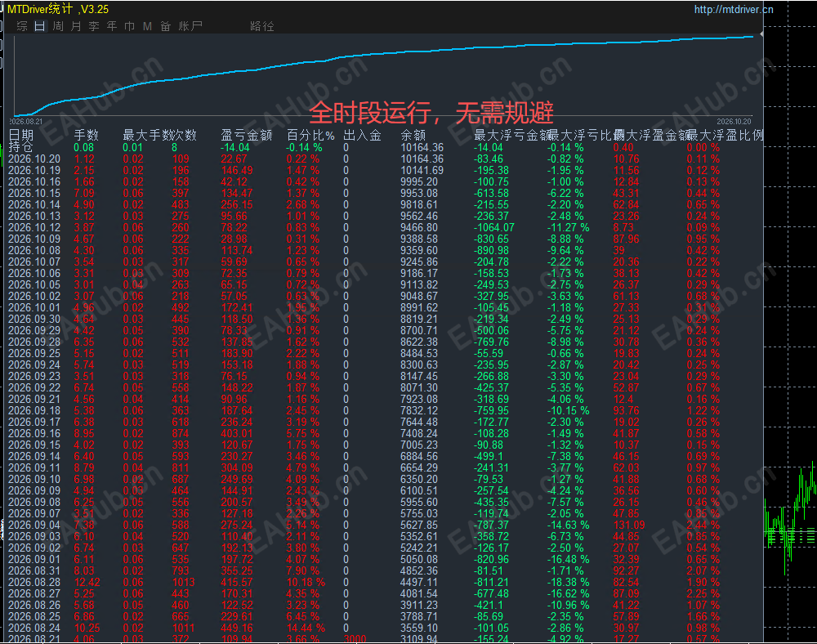The width and height of the screenshot is (817, 644).
Task: Select the 日 daily statistics tab
Action: click(x=39, y=26)
